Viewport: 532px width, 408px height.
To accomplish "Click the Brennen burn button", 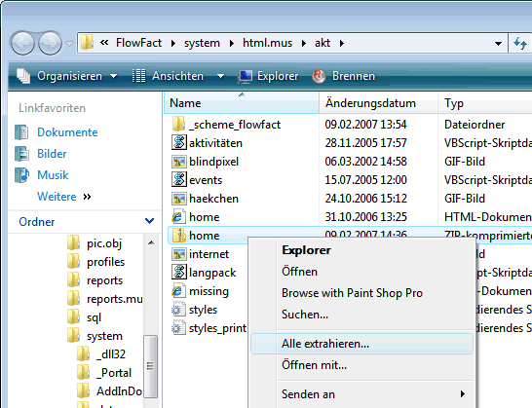I will (x=343, y=76).
